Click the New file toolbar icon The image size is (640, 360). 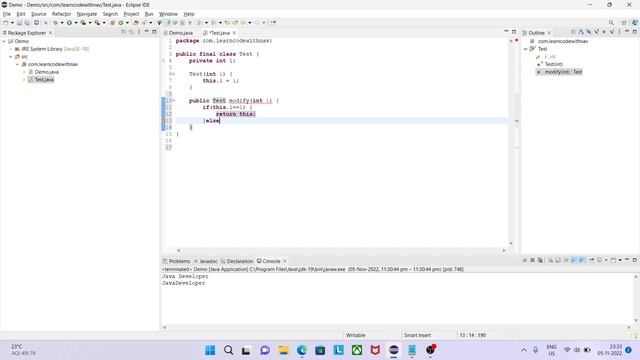click(x=5, y=23)
